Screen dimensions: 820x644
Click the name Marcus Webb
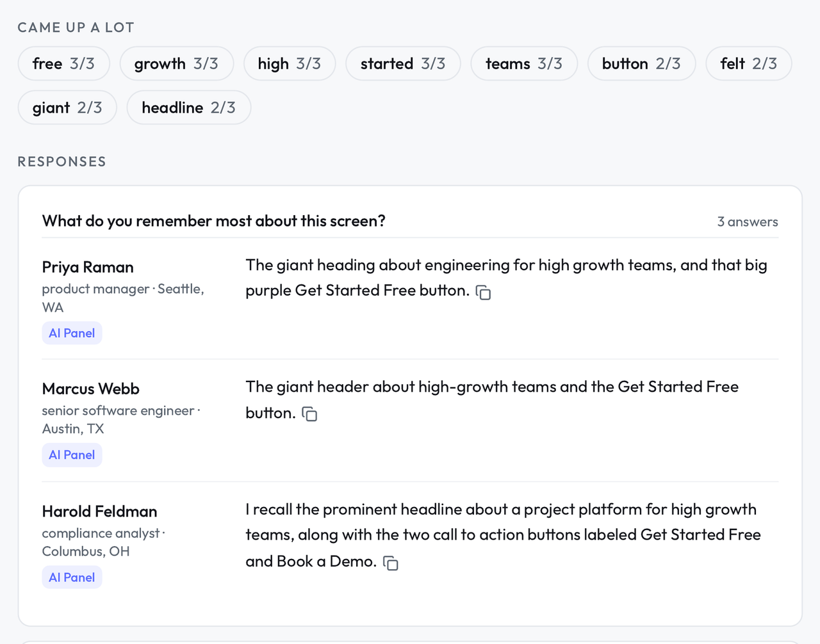pos(91,389)
